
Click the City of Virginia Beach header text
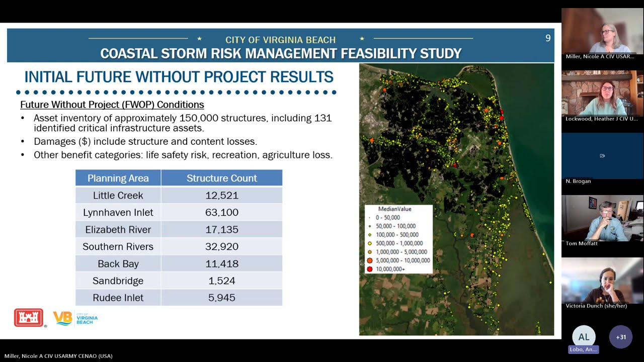coord(280,40)
